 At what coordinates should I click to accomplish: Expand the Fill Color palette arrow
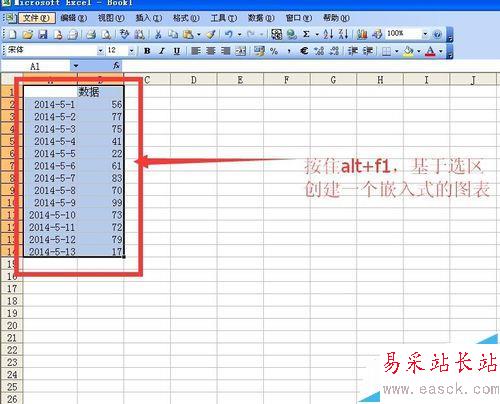click(419, 51)
